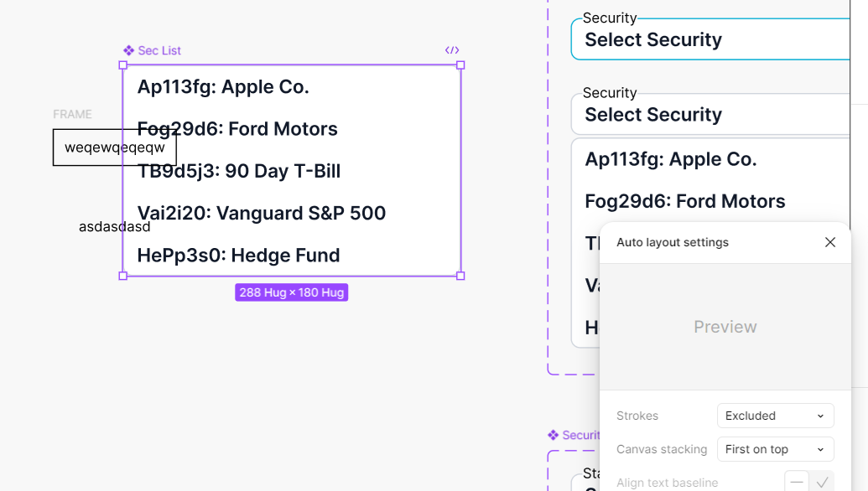
Task: Close the Auto layout settings panel
Action: (x=829, y=242)
